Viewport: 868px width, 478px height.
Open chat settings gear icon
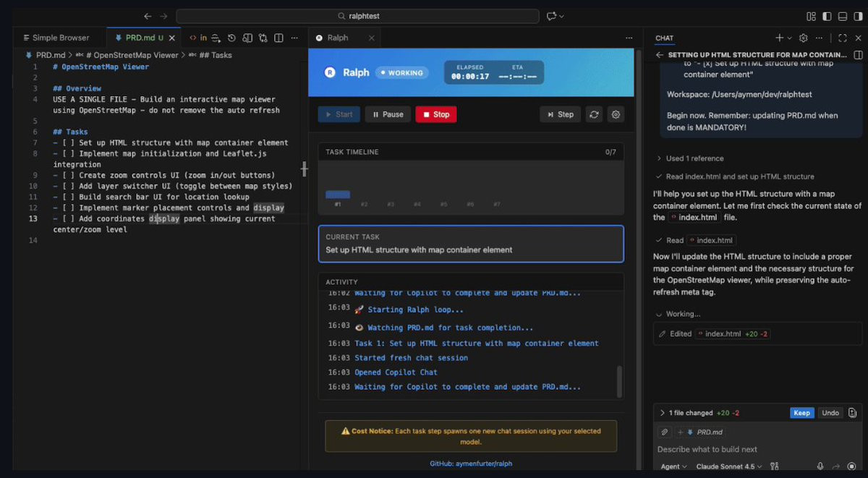(803, 38)
